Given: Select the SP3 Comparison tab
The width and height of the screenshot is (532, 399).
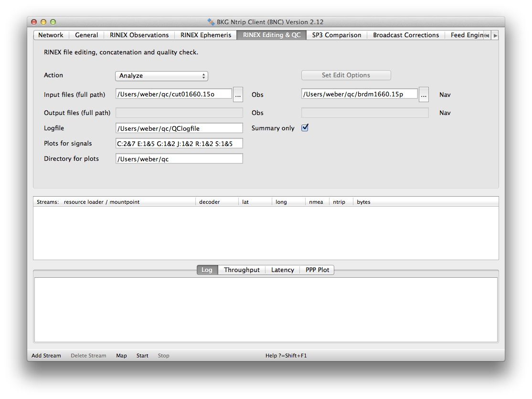Looking at the screenshot, I should tap(336, 35).
